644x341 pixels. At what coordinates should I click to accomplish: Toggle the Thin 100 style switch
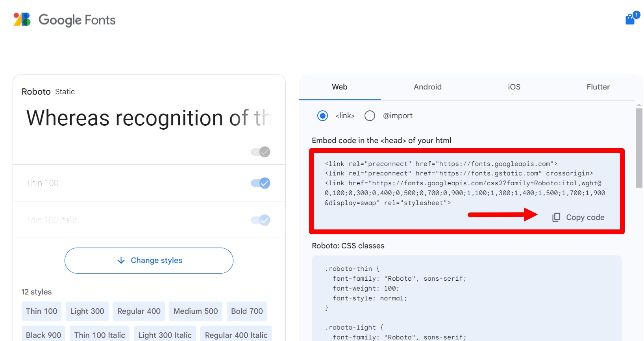click(x=260, y=183)
